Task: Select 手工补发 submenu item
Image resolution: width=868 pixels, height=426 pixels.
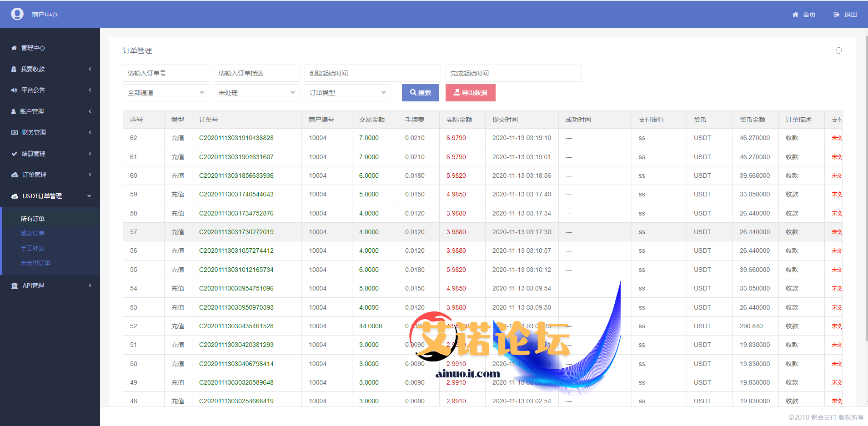Action: (33, 248)
